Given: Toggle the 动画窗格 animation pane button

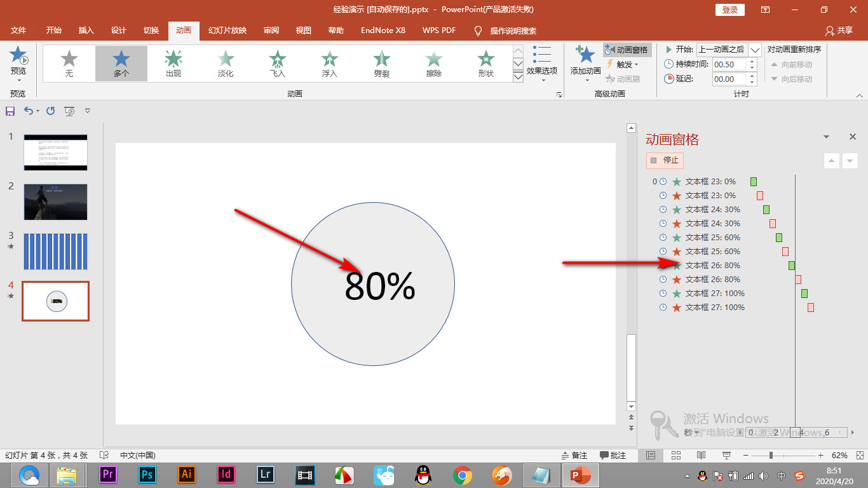Looking at the screenshot, I should click(627, 50).
